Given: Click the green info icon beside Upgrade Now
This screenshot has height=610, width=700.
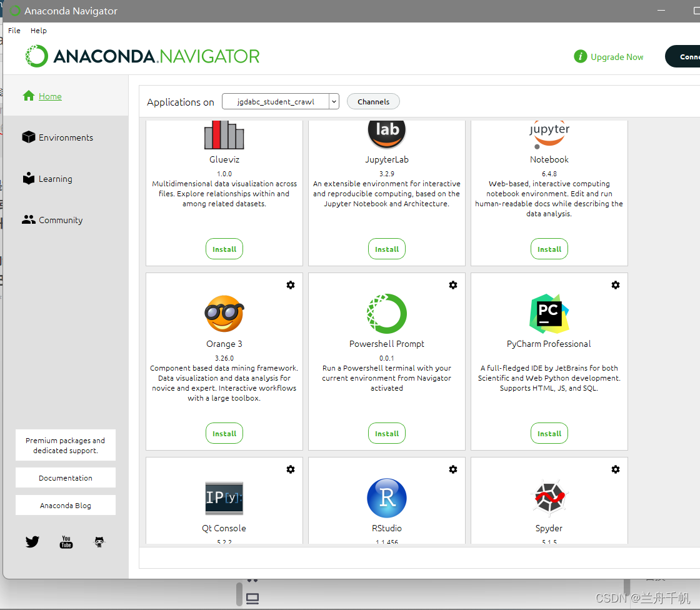Looking at the screenshot, I should coord(581,56).
